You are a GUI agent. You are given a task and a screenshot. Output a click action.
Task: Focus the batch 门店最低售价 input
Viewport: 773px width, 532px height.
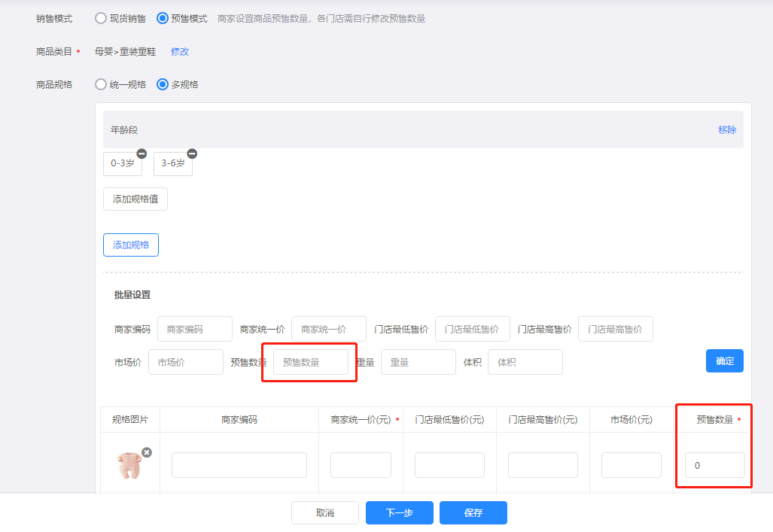(x=473, y=329)
